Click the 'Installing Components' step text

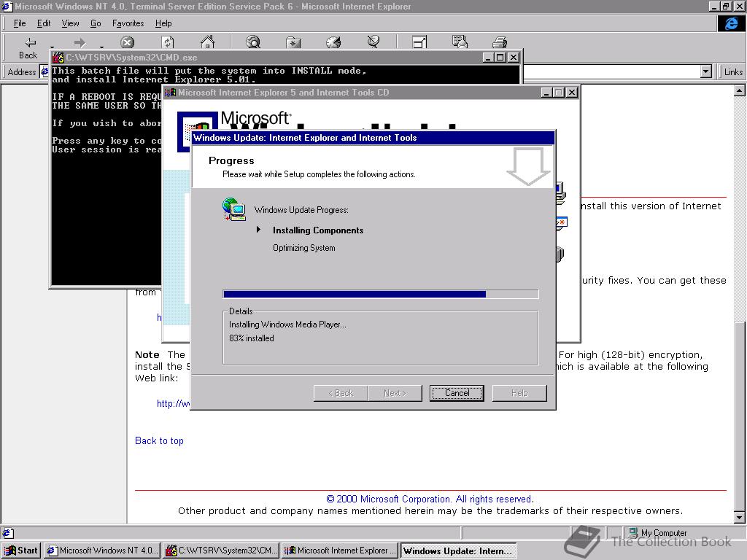(318, 230)
